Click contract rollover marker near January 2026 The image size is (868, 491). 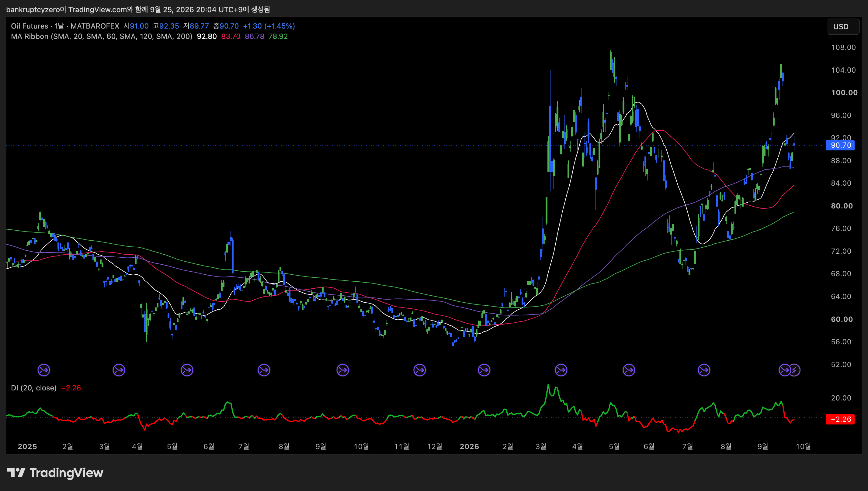[x=484, y=370]
